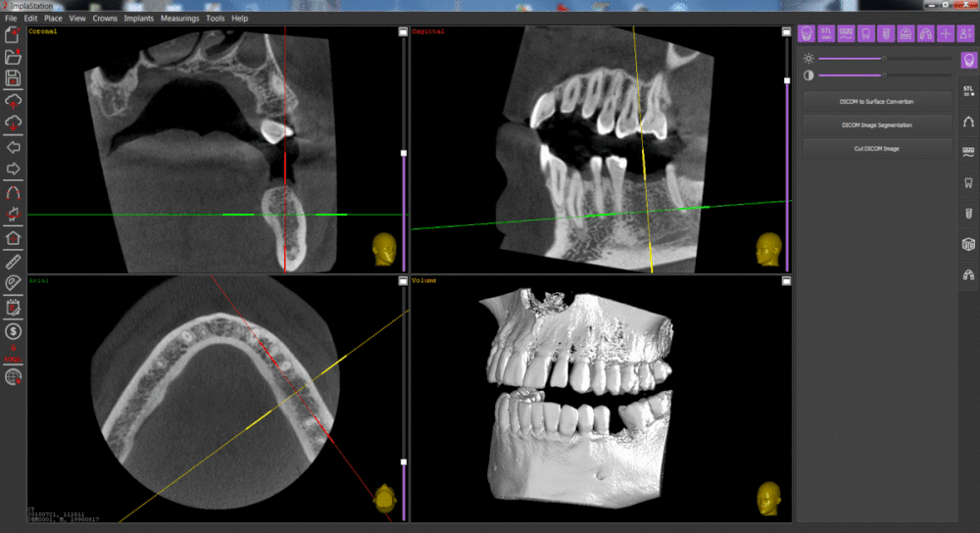Image resolution: width=980 pixels, height=533 pixels.
Task: Maximize the Coronal view pane
Action: pyautogui.click(x=403, y=31)
